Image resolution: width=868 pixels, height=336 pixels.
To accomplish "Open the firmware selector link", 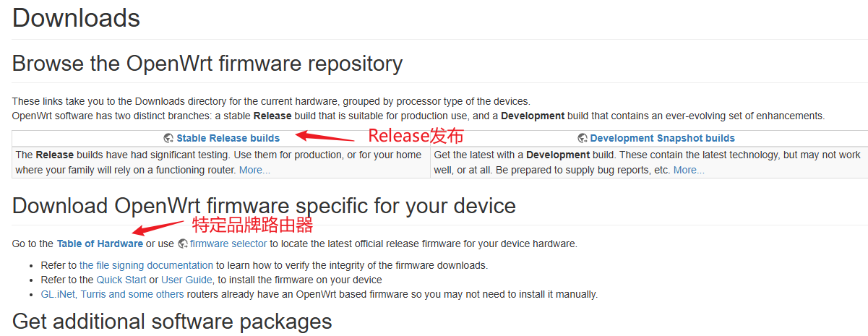I will (228, 244).
